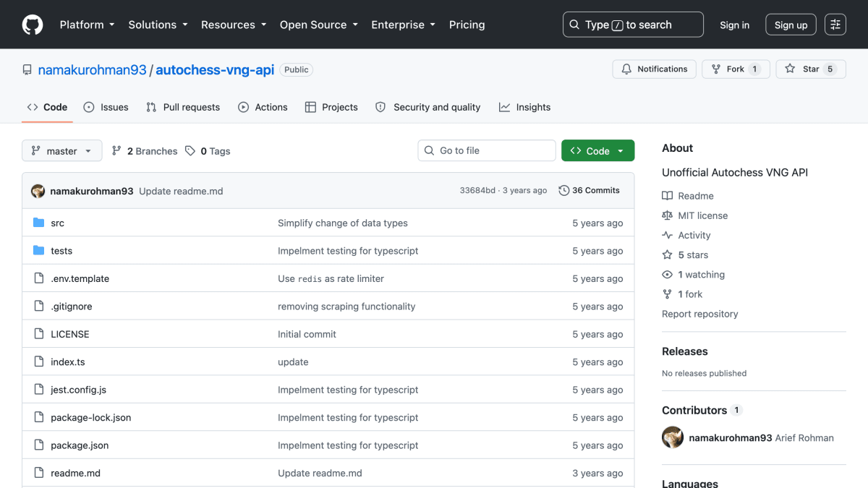Expand the Open Source menu
The height and width of the screenshot is (488, 868).
coord(319,25)
